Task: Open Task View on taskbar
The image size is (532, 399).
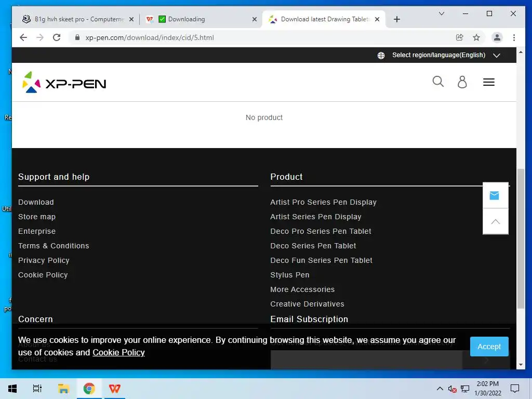Action: [37, 389]
